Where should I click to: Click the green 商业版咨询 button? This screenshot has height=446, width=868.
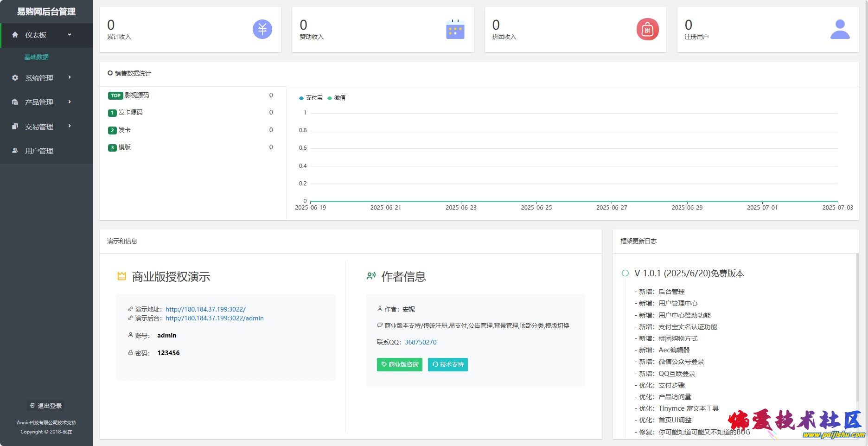(x=399, y=364)
